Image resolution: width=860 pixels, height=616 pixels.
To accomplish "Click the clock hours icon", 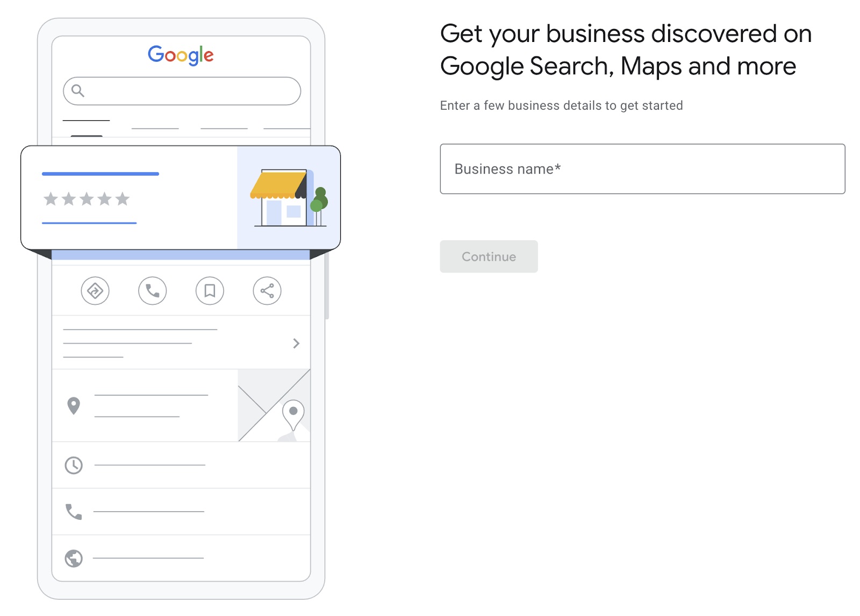I will coord(74,465).
